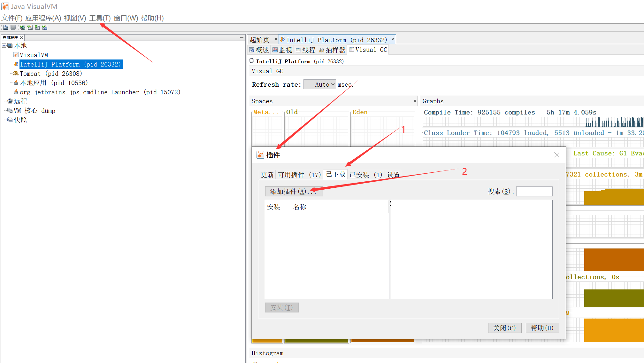Viewport: 644px width, 363px height.
Task: Open the 应用程序(A) menu
Action: pos(43,18)
